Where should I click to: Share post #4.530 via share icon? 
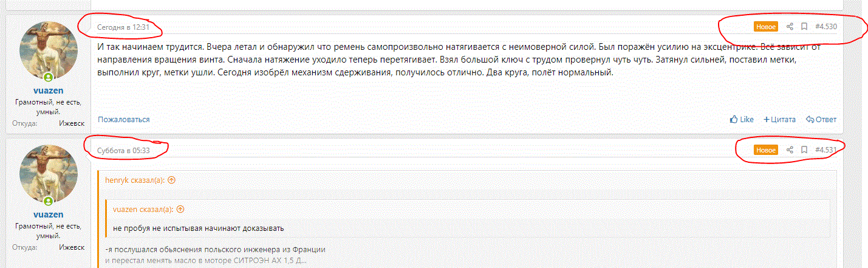coord(790,27)
